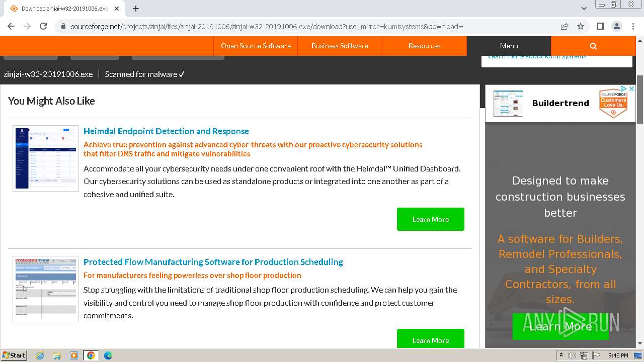
Task: Open the SourceForge search magnifier
Action: [593, 46]
